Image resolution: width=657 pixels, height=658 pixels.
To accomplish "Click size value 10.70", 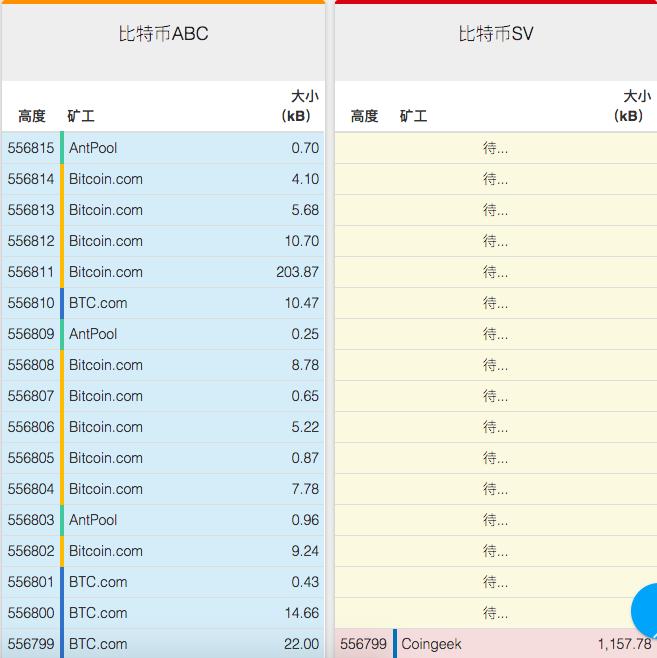I will [x=302, y=241].
